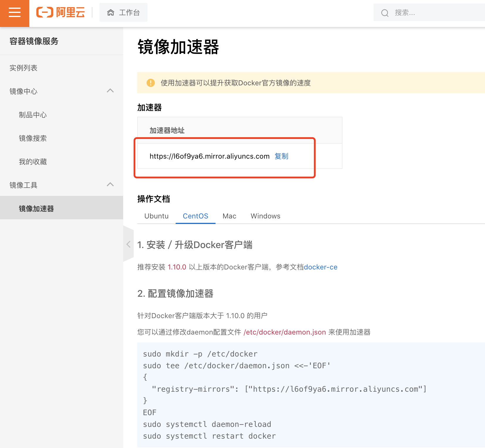Viewport: 485px width, 448px height.
Task: Click the accelerator URL https://l6of9ya6.mirror.aliyuncs.com
Action: [x=209, y=156]
